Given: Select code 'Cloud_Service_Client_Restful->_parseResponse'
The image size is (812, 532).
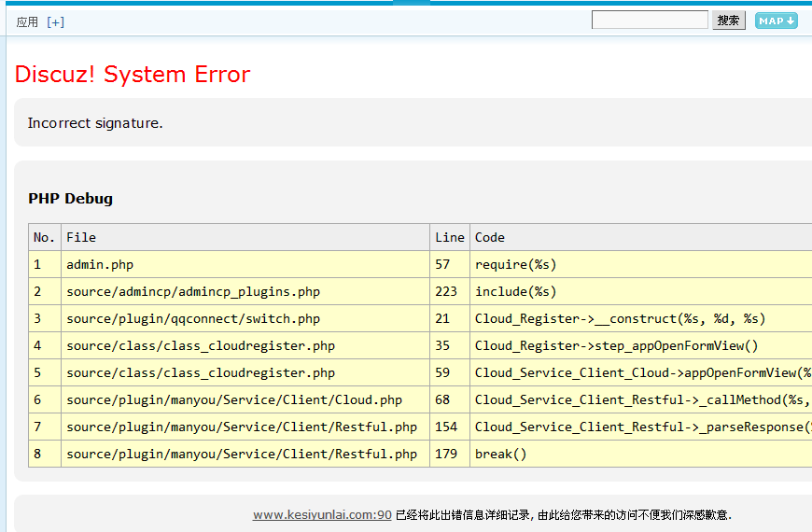Looking at the screenshot, I should pos(641,427).
